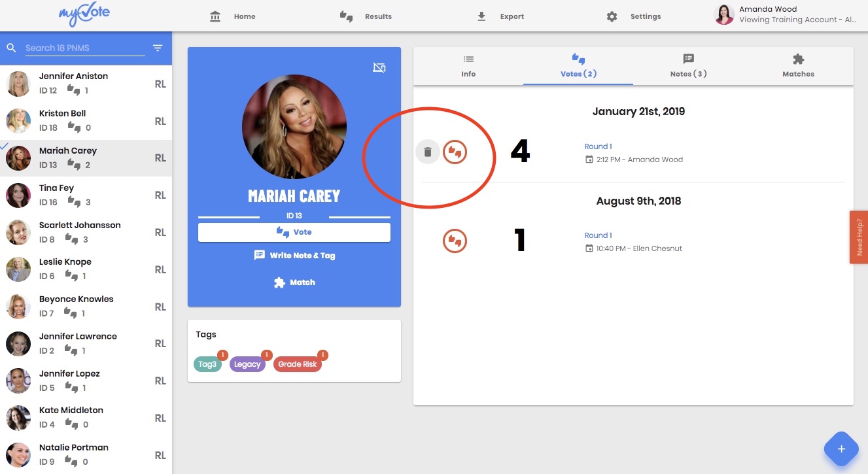Open the Settings page
This screenshot has height=474, width=868.
633,16
